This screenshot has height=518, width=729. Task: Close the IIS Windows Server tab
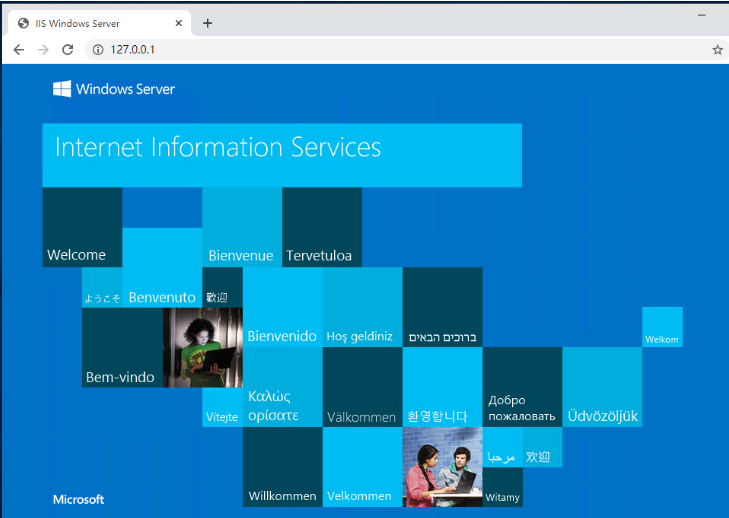click(x=179, y=23)
